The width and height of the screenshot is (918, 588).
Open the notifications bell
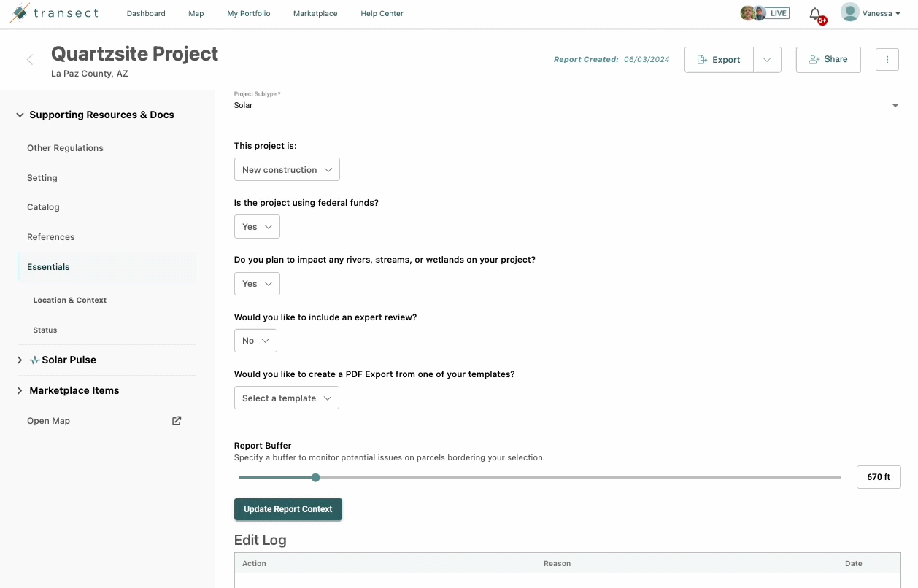tap(816, 15)
